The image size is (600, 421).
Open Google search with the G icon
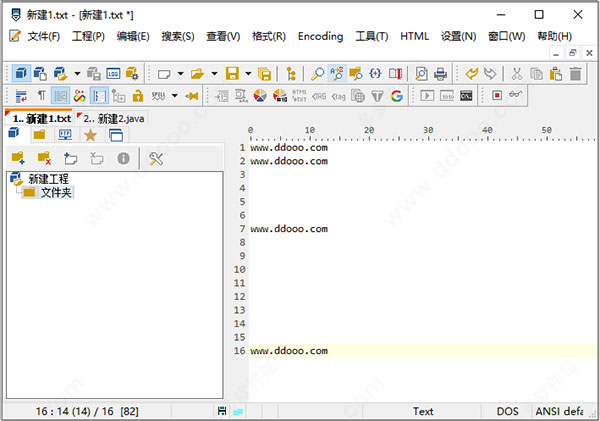pos(397,96)
